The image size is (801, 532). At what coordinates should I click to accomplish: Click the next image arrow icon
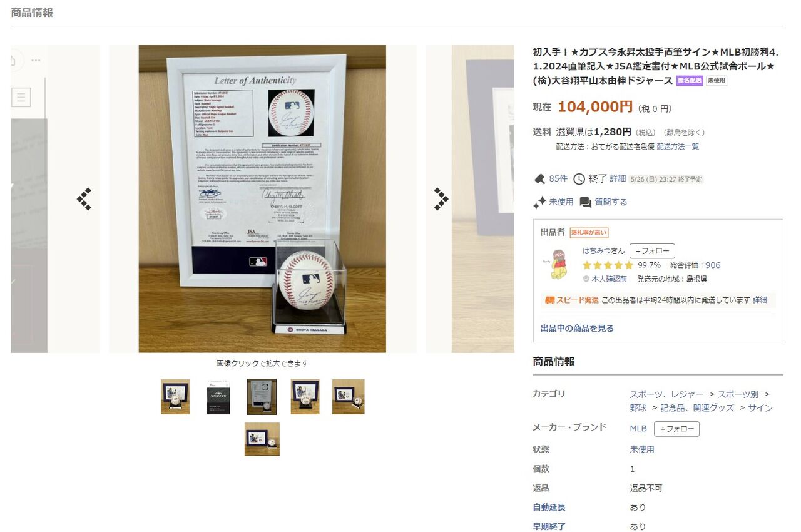pos(441,199)
